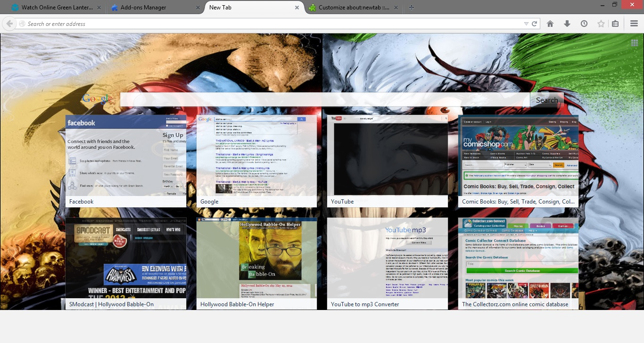Click the Google logo beside the search box

click(x=98, y=99)
